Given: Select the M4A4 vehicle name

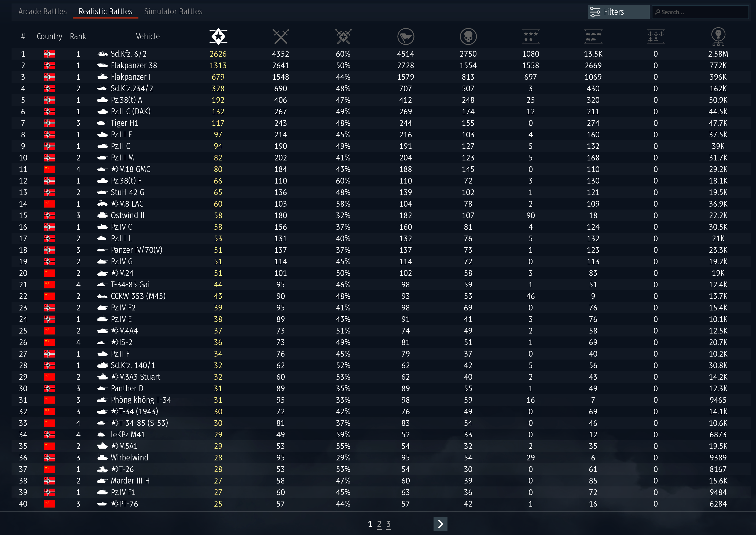Looking at the screenshot, I should click(x=124, y=331).
